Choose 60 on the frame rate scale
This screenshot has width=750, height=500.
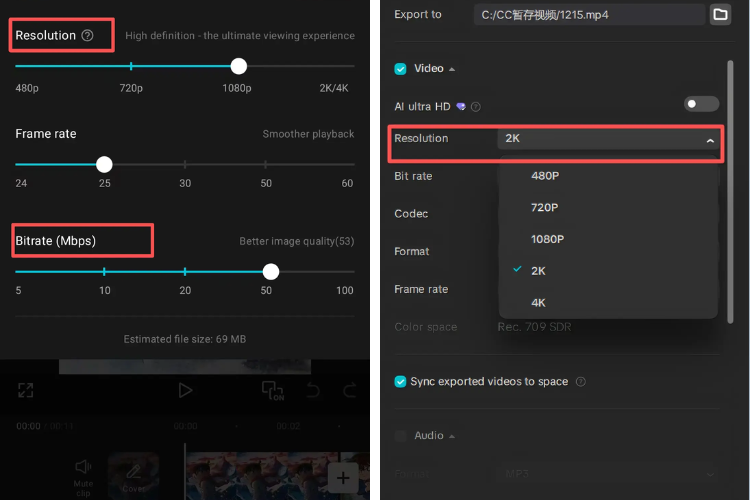(x=347, y=183)
